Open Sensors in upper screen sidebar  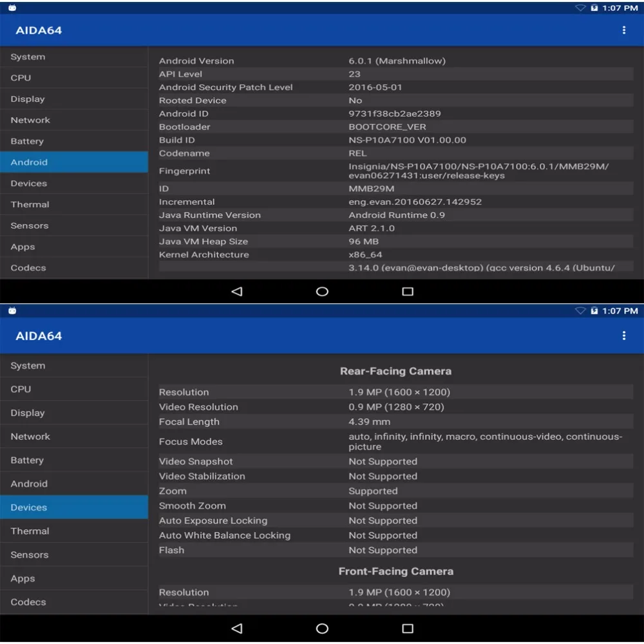pyautogui.click(x=74, y=225)
